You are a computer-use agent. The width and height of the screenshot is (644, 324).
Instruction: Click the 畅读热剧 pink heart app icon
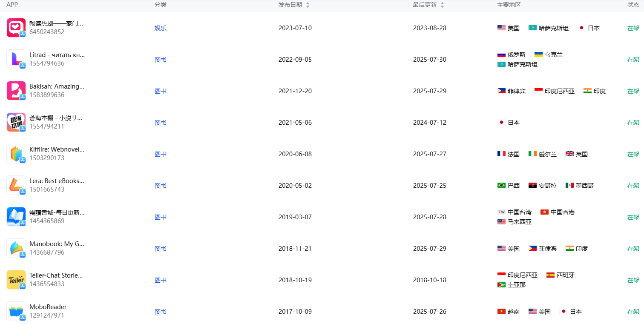tap(16, 28)
